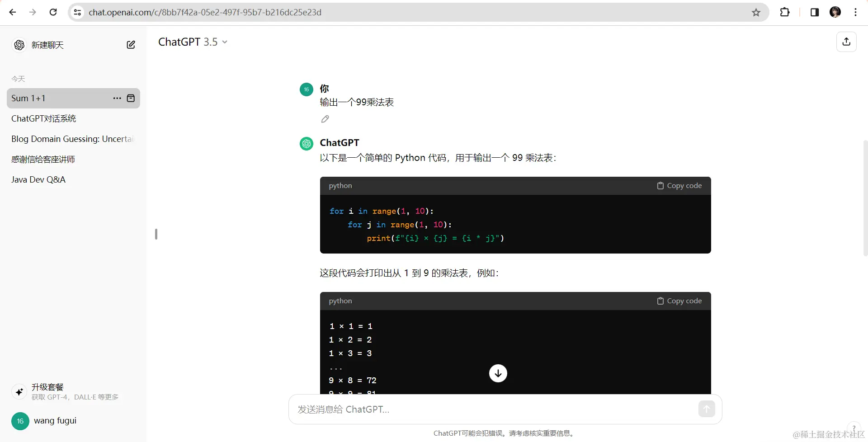
Task: Click the help question mark icon
Action: (x=854, y=428)
